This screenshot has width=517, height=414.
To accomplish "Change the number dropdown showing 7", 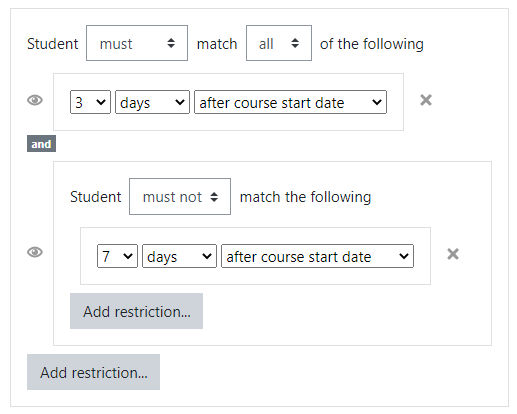I will (117, 256).
